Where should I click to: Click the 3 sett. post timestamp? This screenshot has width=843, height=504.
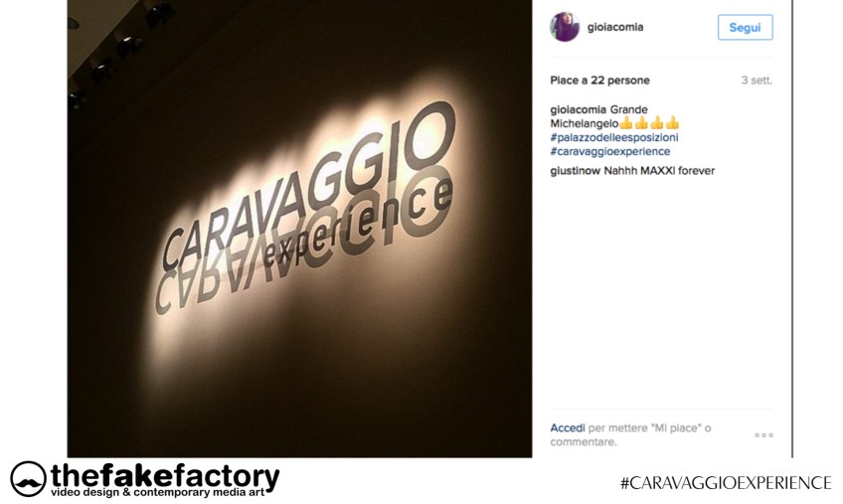757,81
